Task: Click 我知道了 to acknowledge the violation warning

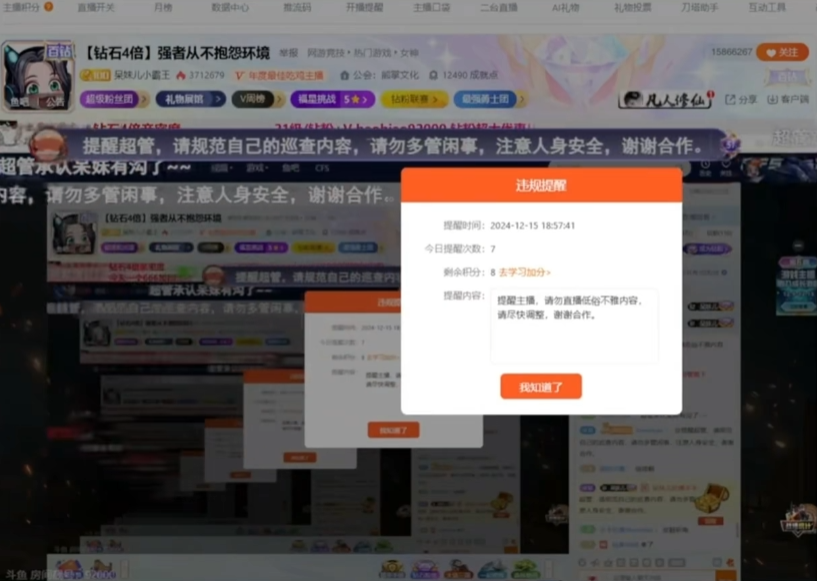Action: [541, 386]
